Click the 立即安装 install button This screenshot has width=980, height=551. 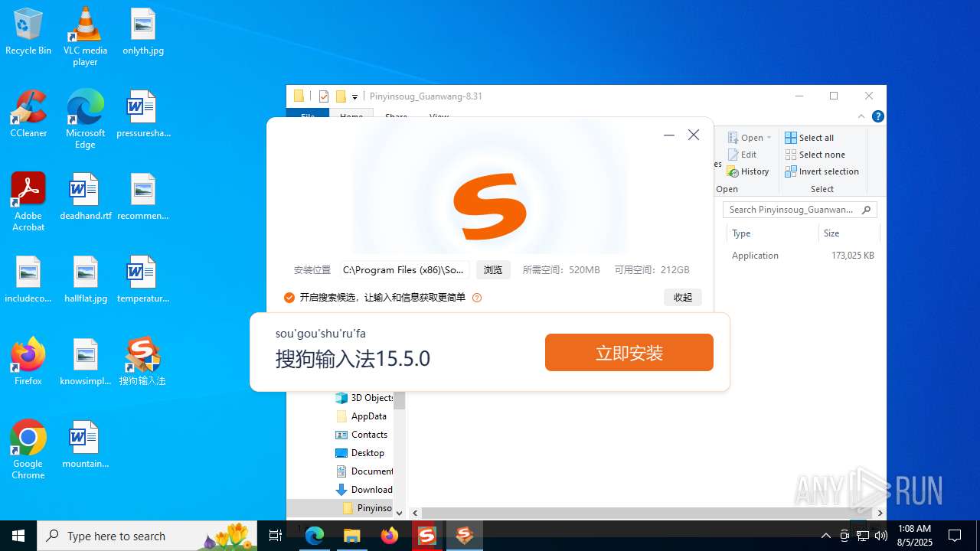[x=629, y=353]
